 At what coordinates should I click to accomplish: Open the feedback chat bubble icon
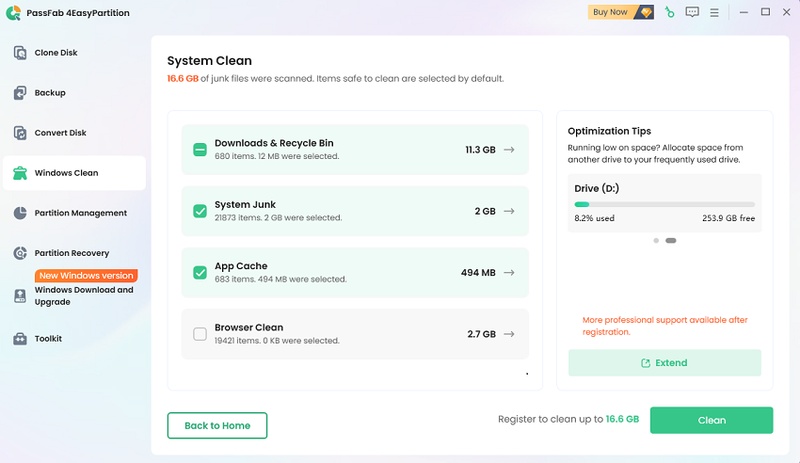coord(692,12)
